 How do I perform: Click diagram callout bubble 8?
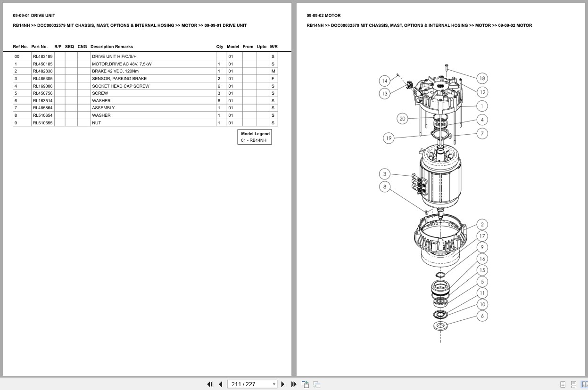tap(385, 187)
